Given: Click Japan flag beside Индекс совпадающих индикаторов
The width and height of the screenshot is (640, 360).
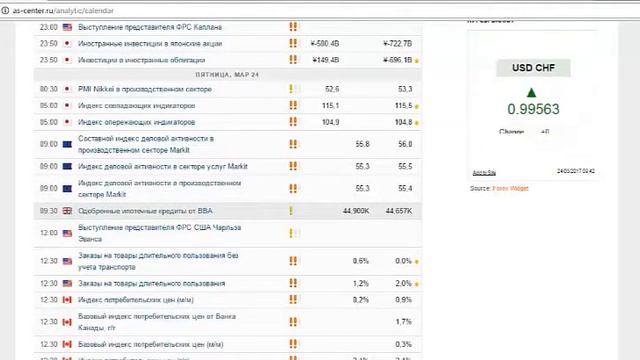Looking at the screenshot, I should click(67, 106).
